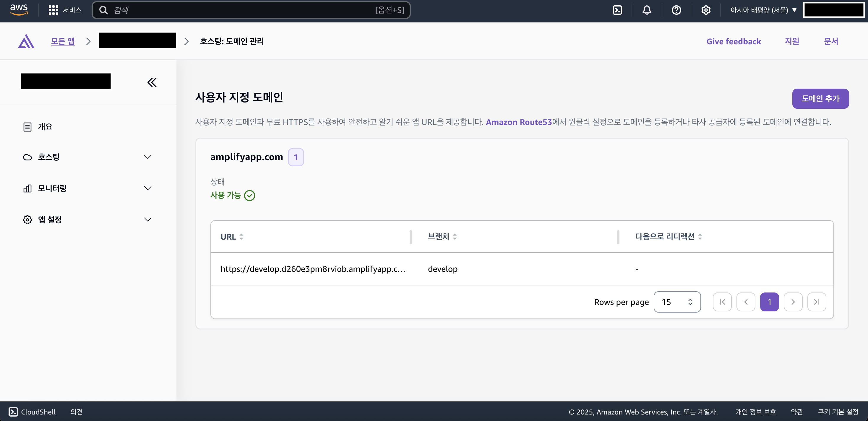The image size is (868, 421).
Task: Expand the 모니터링 sidebar section
Action: point(147,188)
